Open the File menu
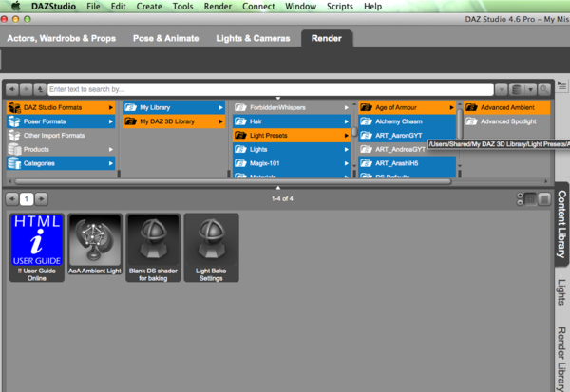Screen dimensions: 570x392 [x=93, y=7]
